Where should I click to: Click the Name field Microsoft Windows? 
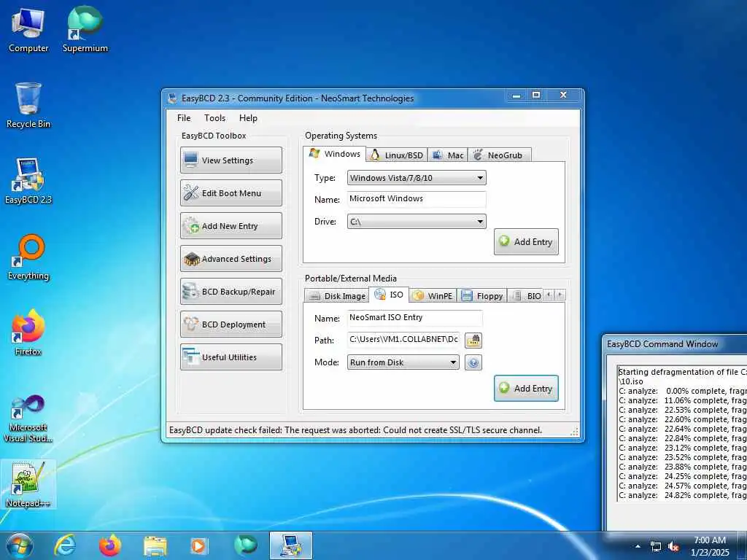pos(417,199)
